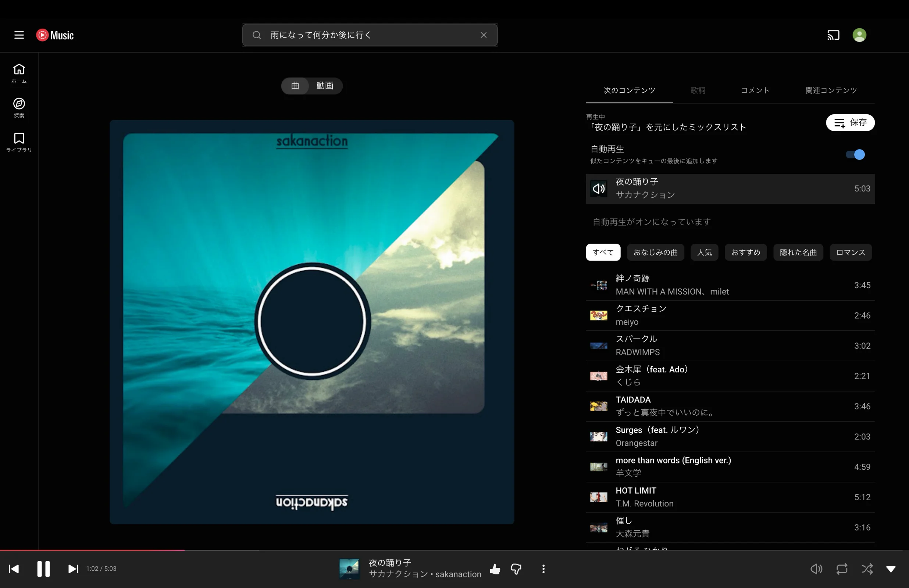Select the 次のコンテンツ tab
The width and height of the screenshot is (909, 588).
[x=629, y=90]
